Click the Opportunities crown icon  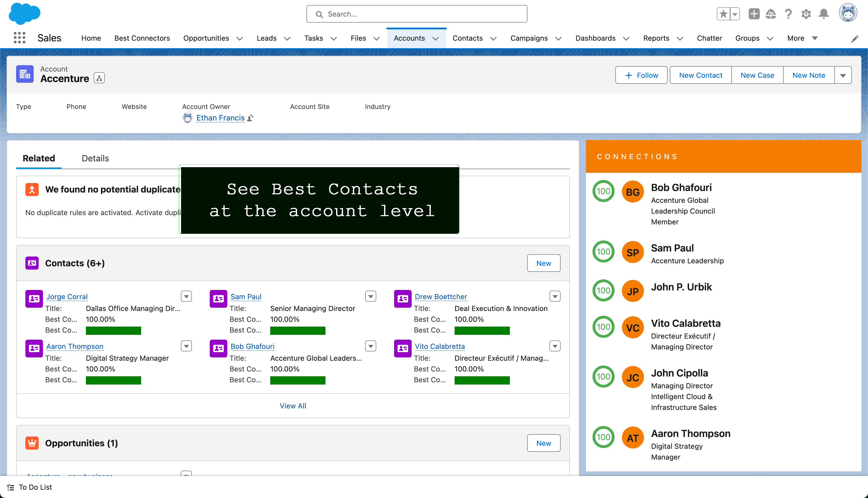(32, 443)
